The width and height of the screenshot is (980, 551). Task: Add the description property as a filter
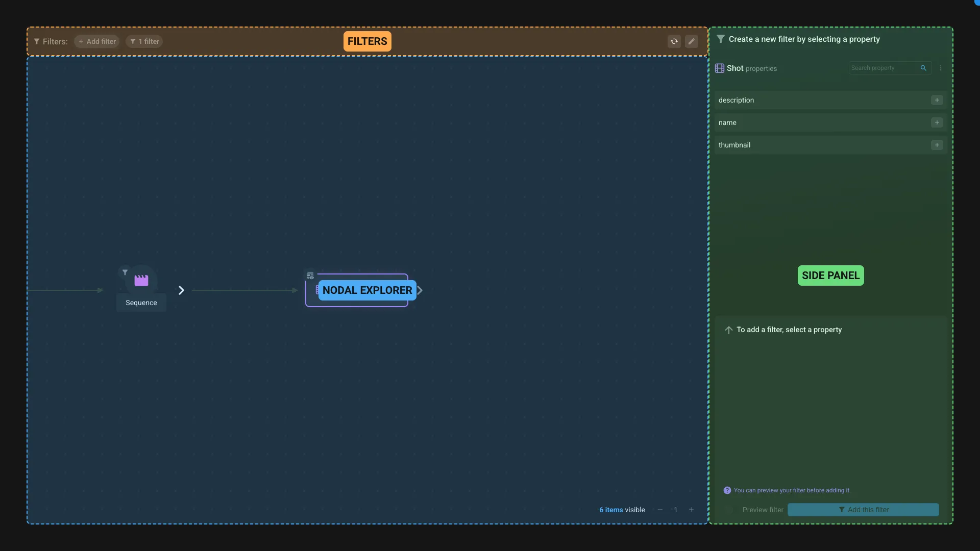click(x=937, y=100)
